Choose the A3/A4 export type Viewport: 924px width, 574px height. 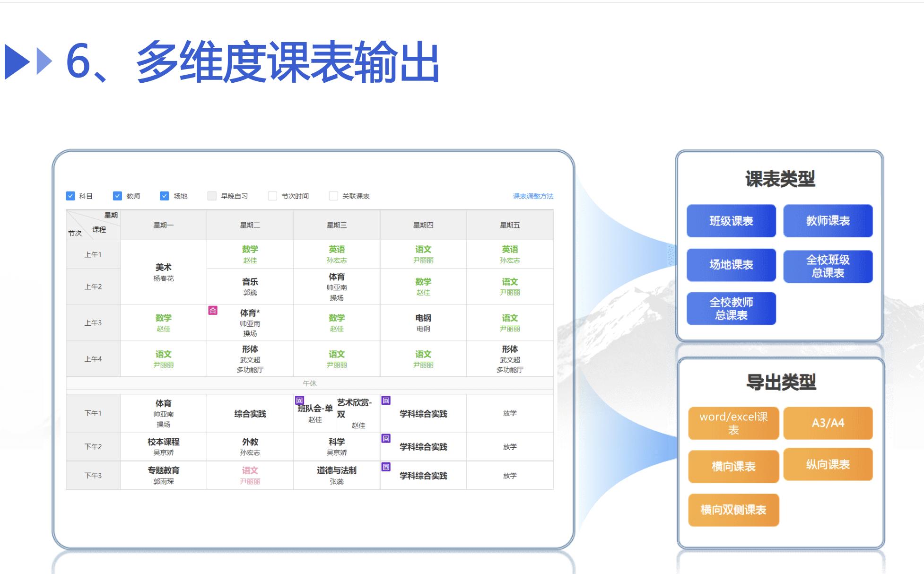tap(828, 423)
